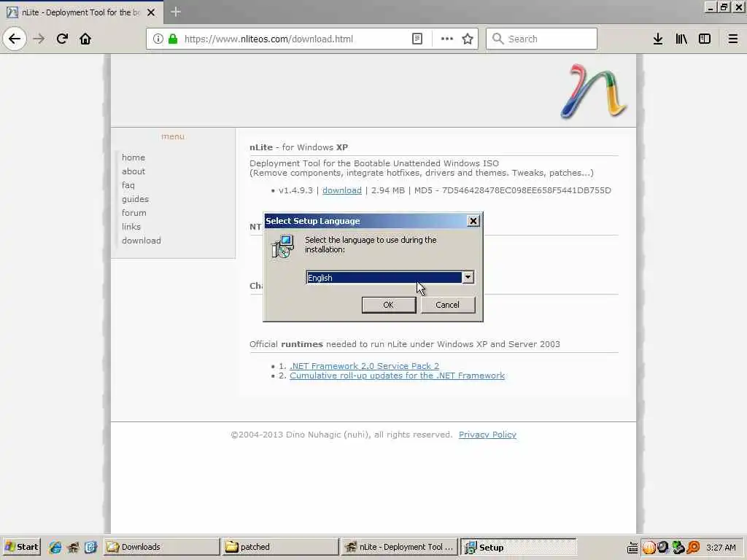Click the Setup taskbar button

pos(519,547)
